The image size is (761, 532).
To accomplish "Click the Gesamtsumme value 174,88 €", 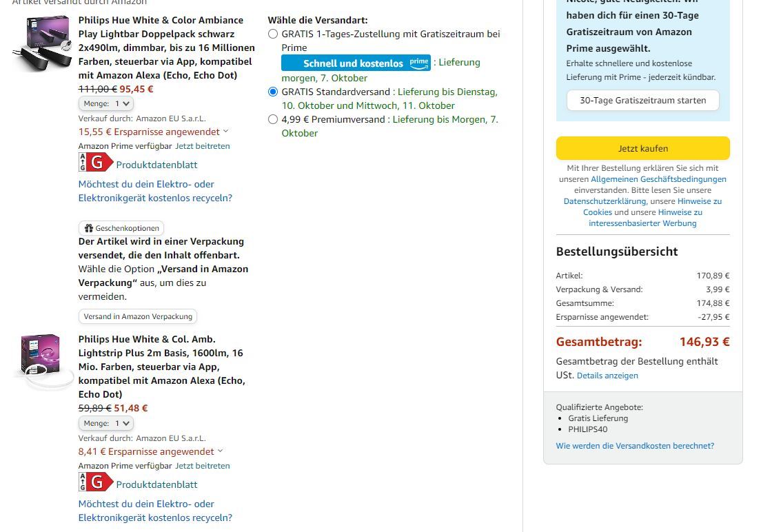I will coord(713,303).
